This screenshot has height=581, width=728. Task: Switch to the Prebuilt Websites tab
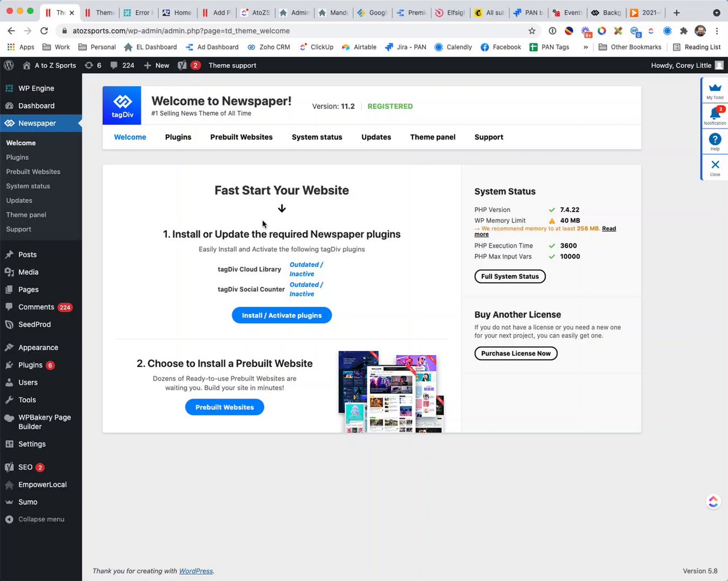[241, 137]
